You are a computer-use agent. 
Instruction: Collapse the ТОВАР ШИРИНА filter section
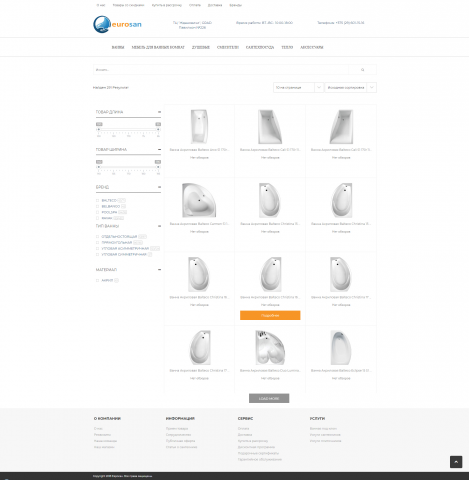(x=159, y=149)
